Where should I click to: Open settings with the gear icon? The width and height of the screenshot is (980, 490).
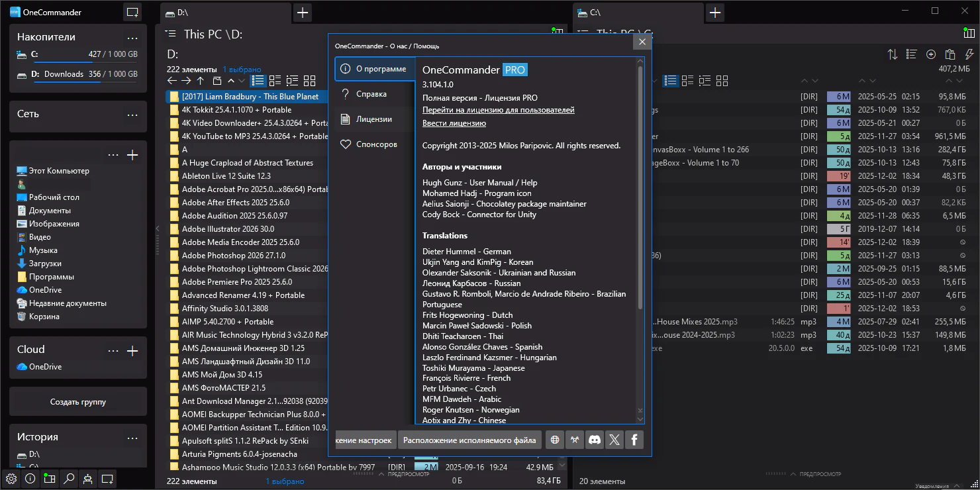tap(11, 478)
